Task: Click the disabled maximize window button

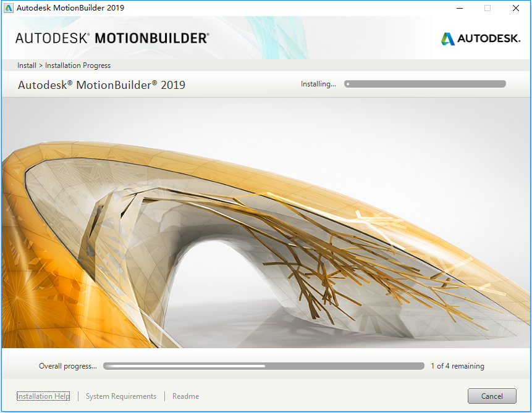Action: 488,8
